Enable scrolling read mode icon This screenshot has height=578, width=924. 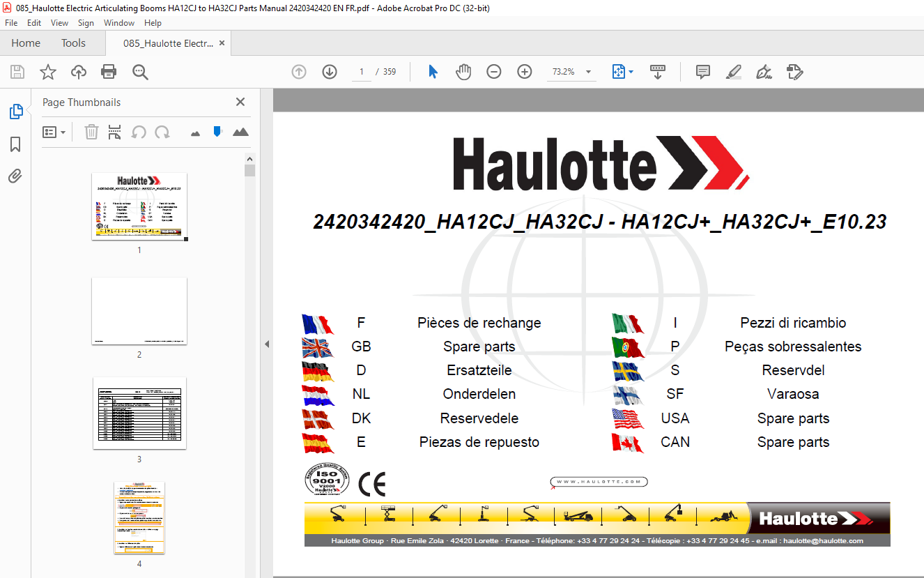pos(658,72)
